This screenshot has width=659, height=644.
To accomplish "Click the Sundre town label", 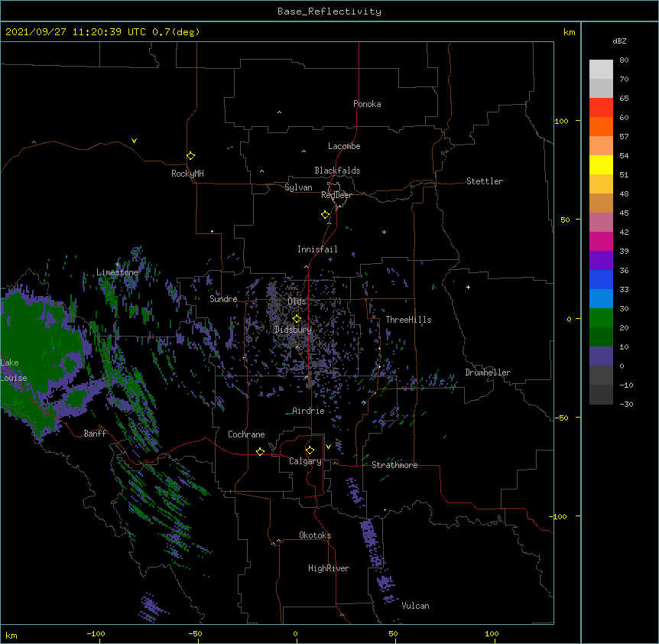I will tap(223, 299).
